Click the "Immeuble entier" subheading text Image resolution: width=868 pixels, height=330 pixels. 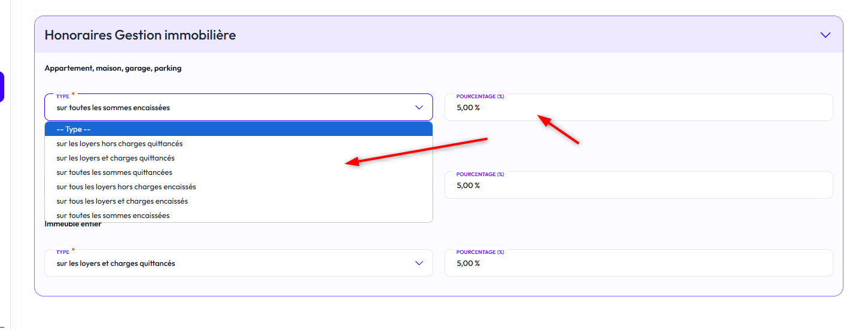tap(73, 225)
